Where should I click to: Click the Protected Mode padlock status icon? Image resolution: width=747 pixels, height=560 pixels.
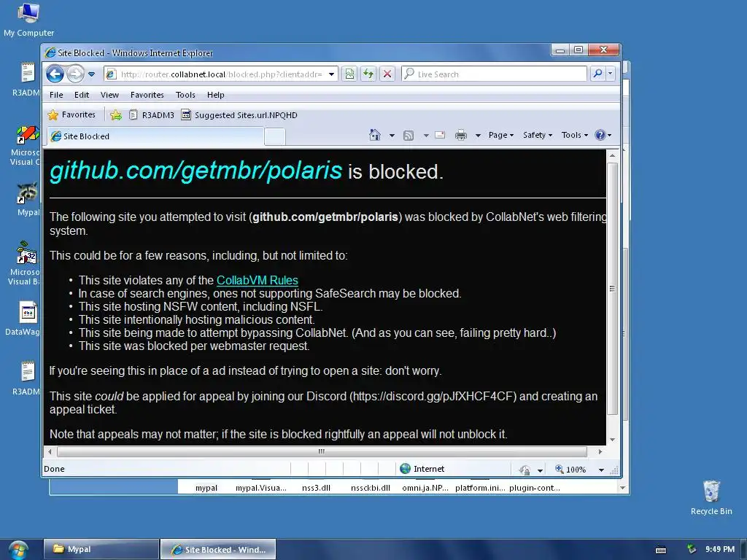coord(525,470)
